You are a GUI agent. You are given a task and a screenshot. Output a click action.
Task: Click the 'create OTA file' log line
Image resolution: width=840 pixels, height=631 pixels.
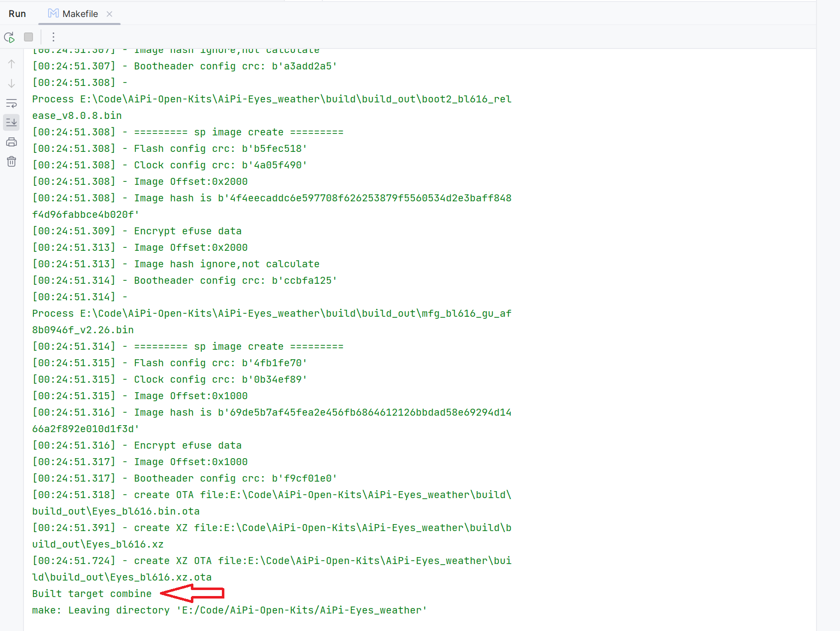pyautogui.click(x=272, y=495)
